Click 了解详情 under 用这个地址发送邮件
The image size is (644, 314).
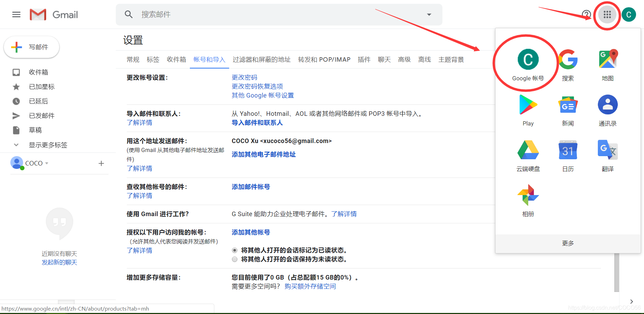(139, 169)
